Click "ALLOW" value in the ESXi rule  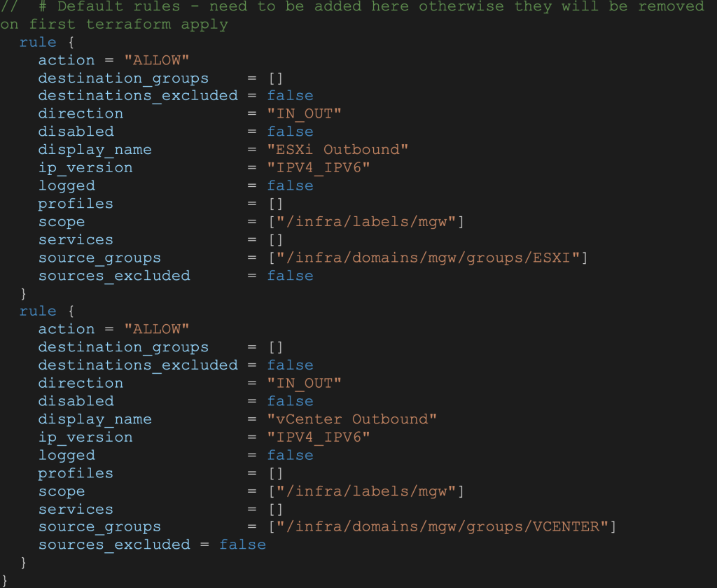click(157, 60)
